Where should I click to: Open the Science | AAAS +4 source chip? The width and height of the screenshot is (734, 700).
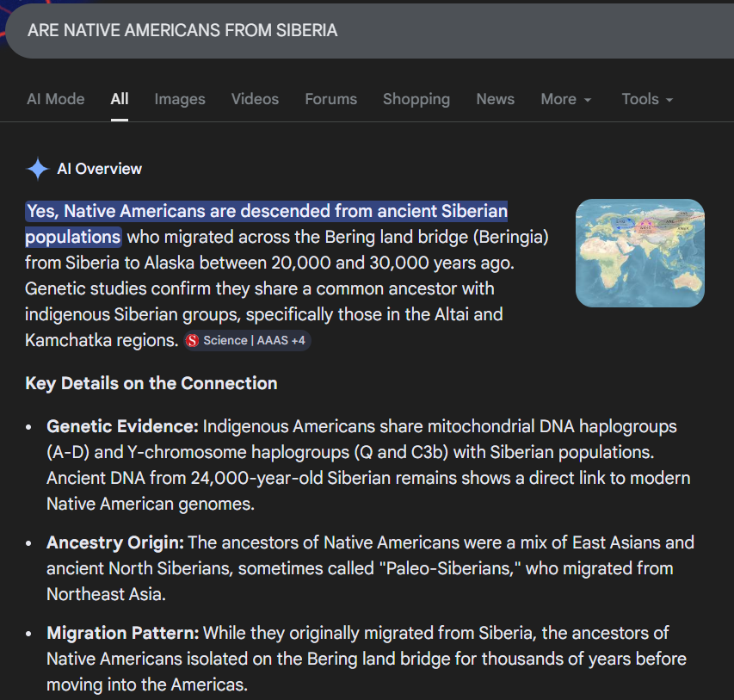(247, 341)
